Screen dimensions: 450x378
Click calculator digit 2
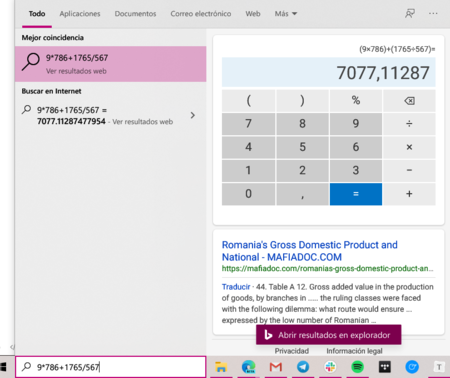[x=302, y=170]
